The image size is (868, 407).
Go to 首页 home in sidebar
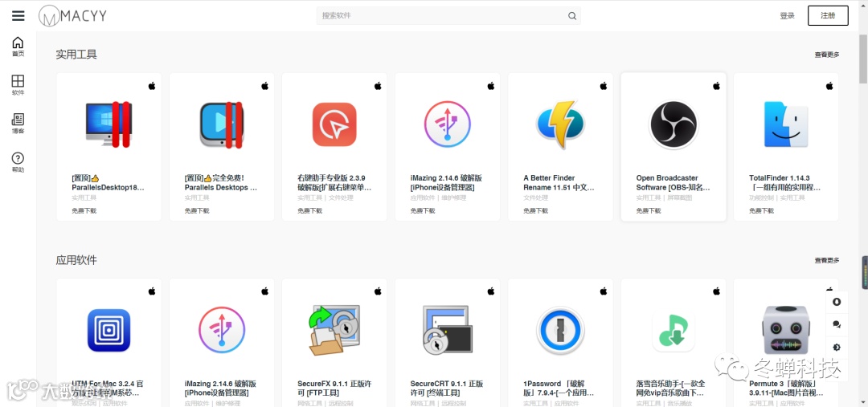click(x=18, y=47)
